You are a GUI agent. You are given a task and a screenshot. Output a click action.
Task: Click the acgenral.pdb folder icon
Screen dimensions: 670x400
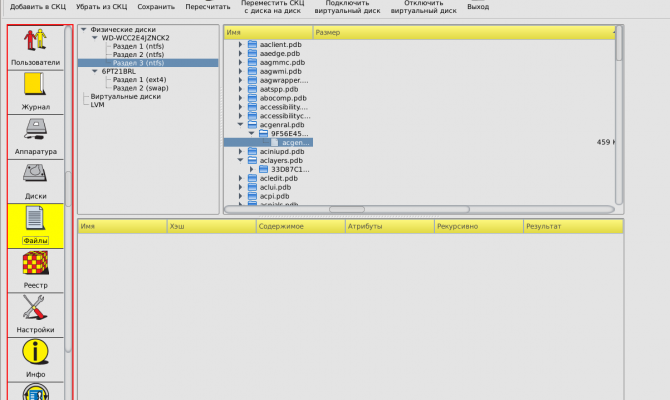point(253,125)
